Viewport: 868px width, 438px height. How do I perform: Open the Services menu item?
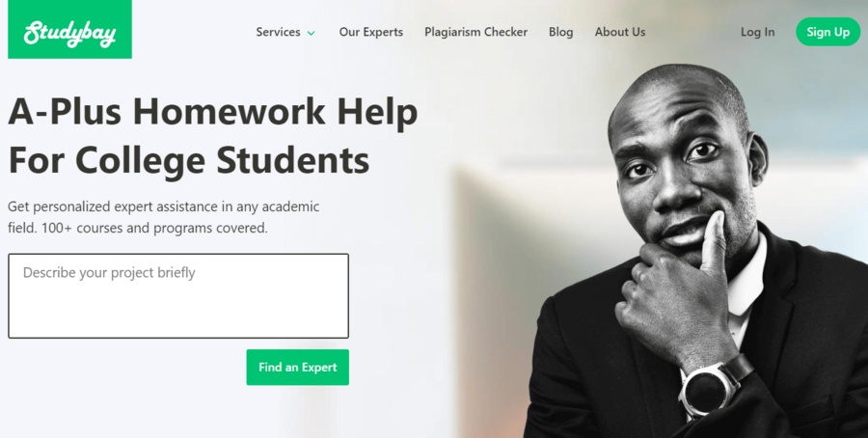(278, 32)
